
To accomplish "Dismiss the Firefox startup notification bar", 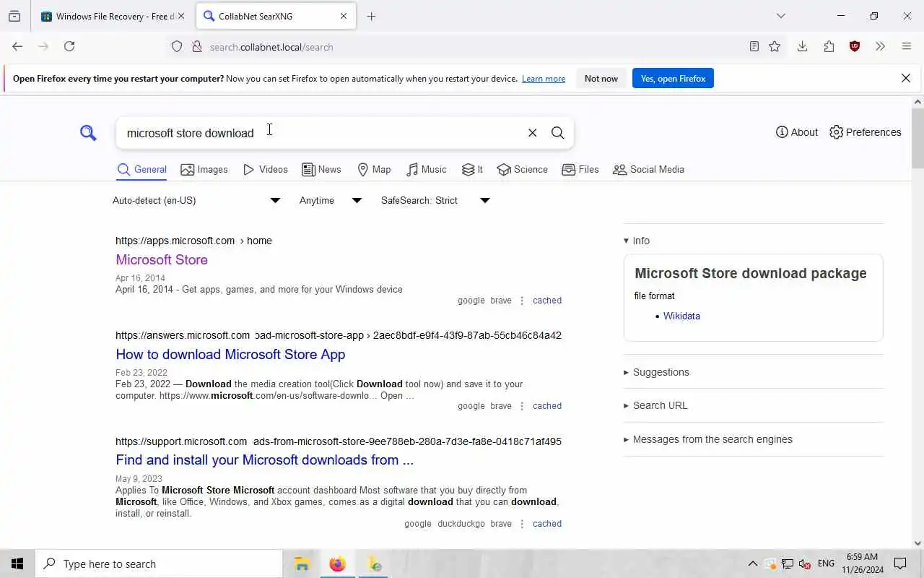I will (906, 78).
